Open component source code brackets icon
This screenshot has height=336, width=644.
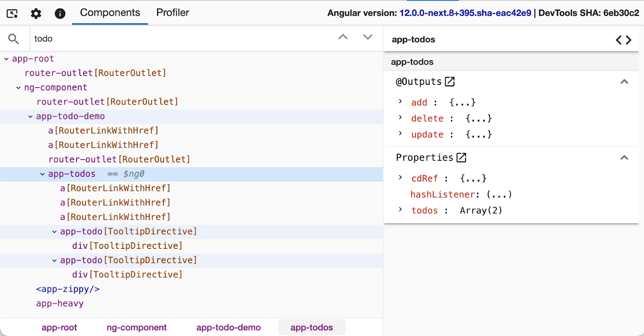pyautogui.click(x=623, y=40)
